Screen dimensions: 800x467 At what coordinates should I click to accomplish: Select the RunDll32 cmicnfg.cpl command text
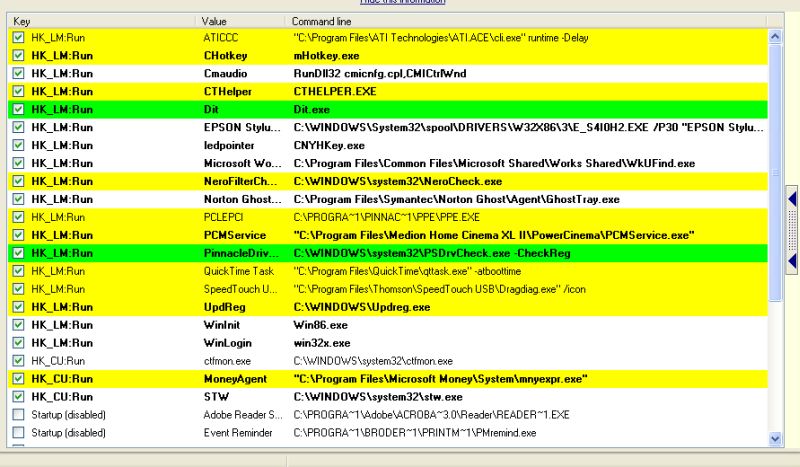(380, 73)
